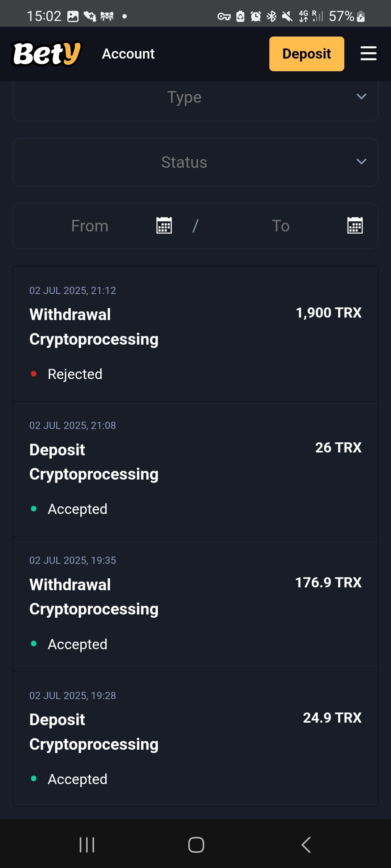Select the From date field
Viewport: 391px width, 868px height.
pos(90,226)
